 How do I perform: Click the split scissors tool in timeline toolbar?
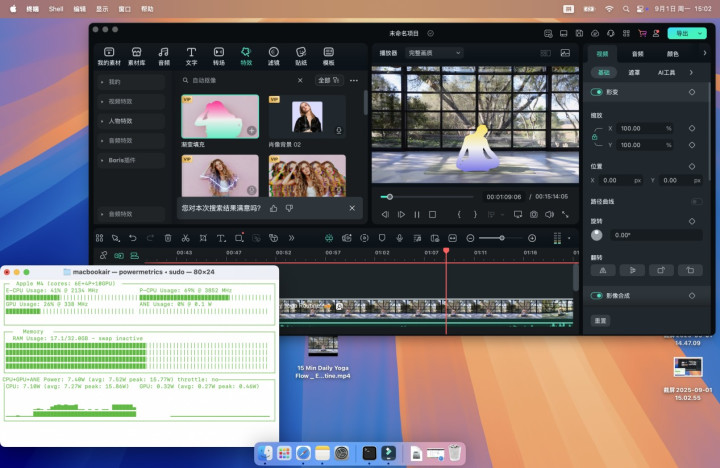[x=185, y=238]
